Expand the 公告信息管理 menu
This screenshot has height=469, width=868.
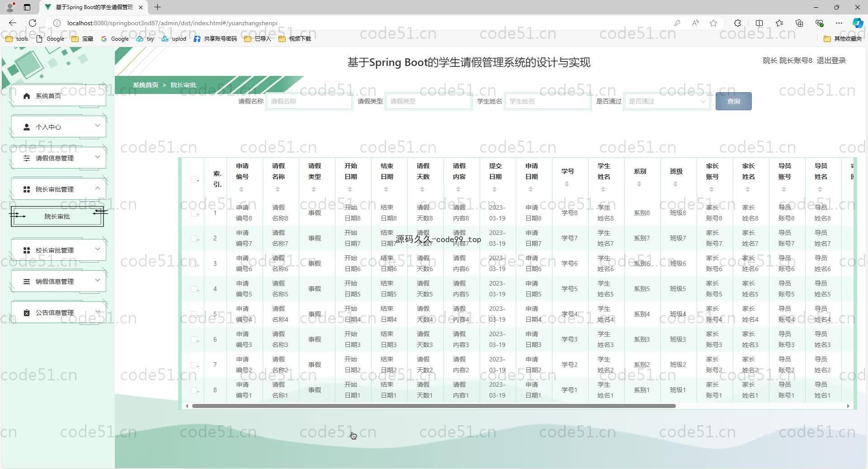(58, 313)
